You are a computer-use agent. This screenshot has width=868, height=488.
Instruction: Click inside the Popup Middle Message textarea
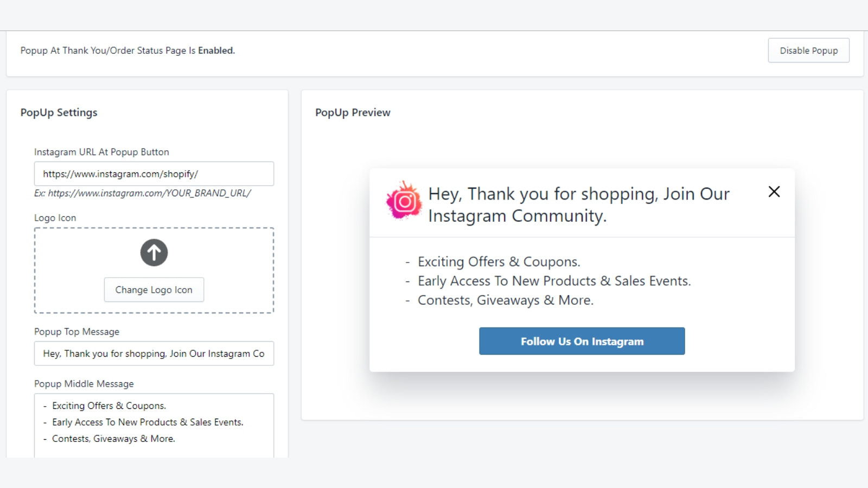point(154,426)
